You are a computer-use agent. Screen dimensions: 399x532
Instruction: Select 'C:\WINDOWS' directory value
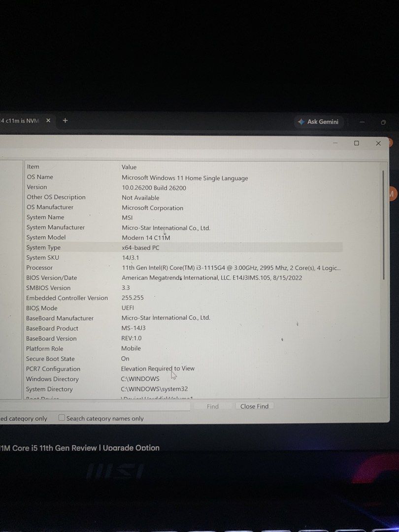click(x=140, y=379)
